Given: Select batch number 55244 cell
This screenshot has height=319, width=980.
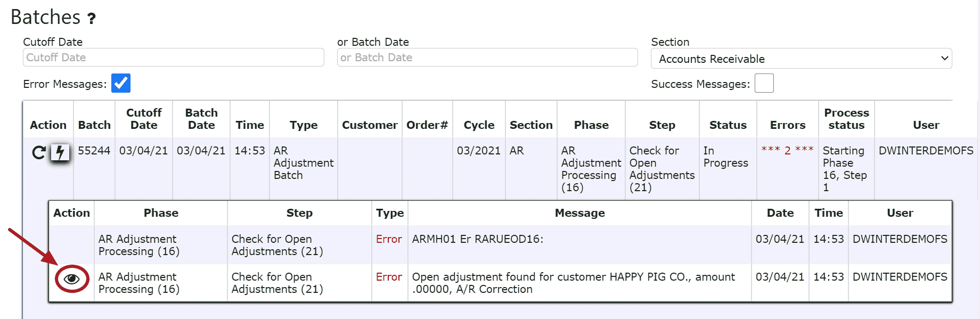Looking at the screenshot, I should (94, 151).
